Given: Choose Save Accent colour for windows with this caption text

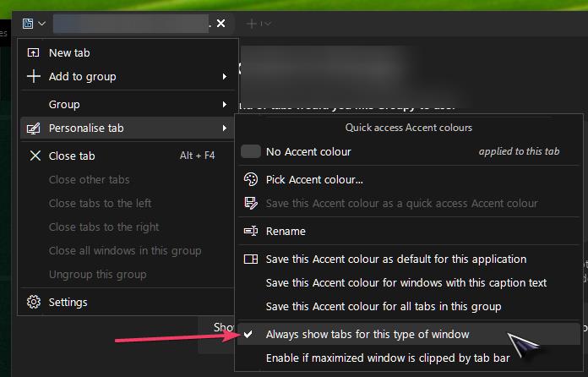Looking at the screenshot, I should [406, 282].
